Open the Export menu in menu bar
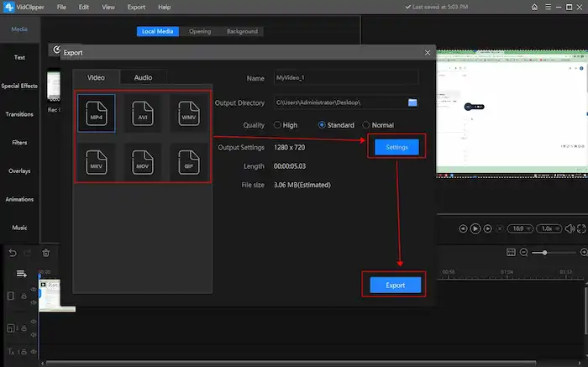The width and height of the screenshot is (588, 367). [136, 7]
